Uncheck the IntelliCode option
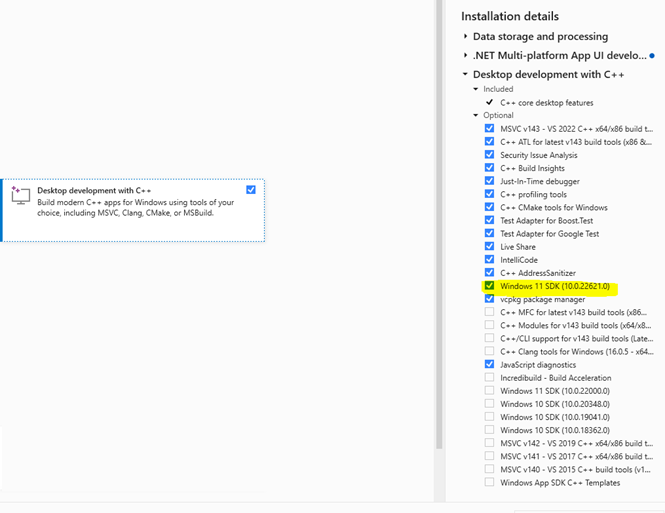 pos(489,259)
